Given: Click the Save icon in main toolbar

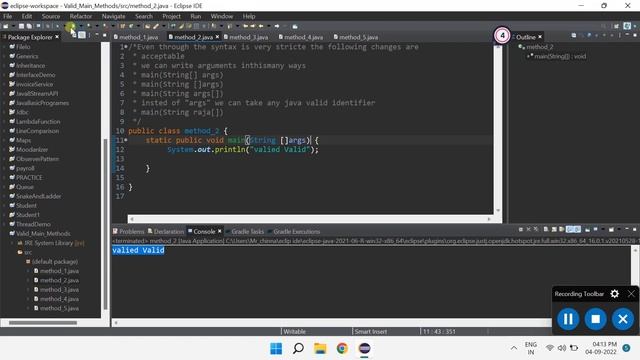Looking at the screenshot, I should click(x=21, y=26).
